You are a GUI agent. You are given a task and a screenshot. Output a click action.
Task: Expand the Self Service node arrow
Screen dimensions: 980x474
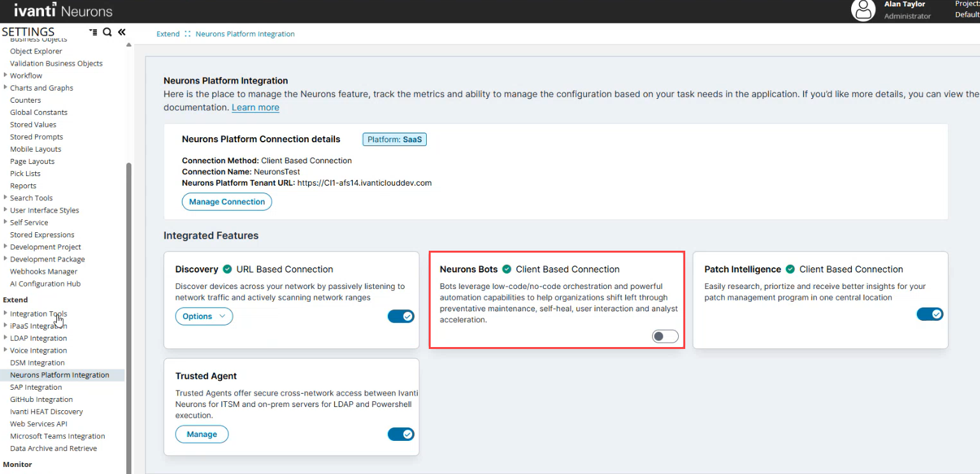[6, 222]
